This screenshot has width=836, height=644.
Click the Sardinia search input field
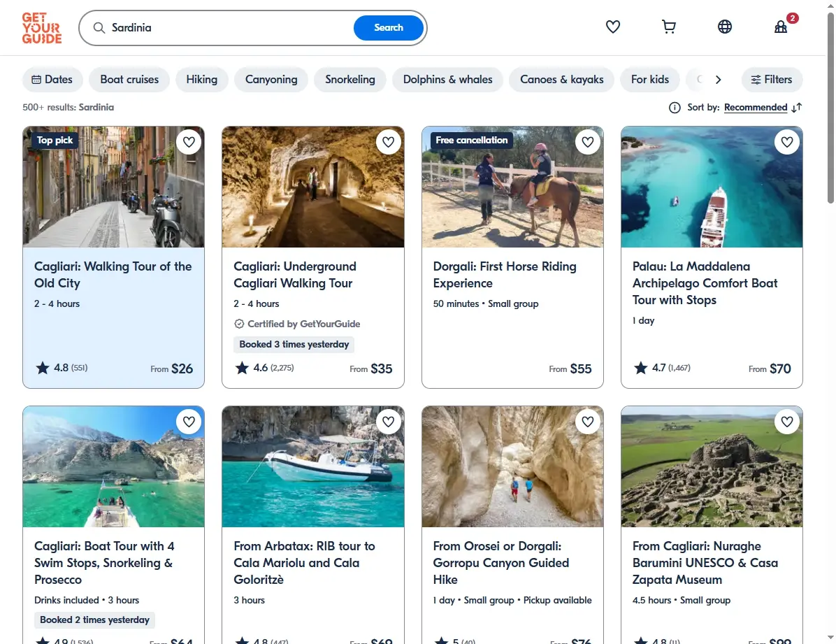point(229,28)
